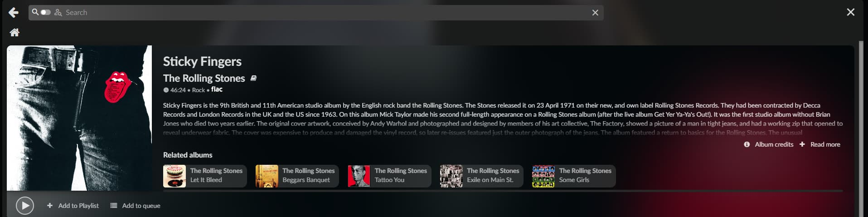Screen dimensions: 868x217
Task: Click the magnifier icon in search bar
Action: click(35, 12)
